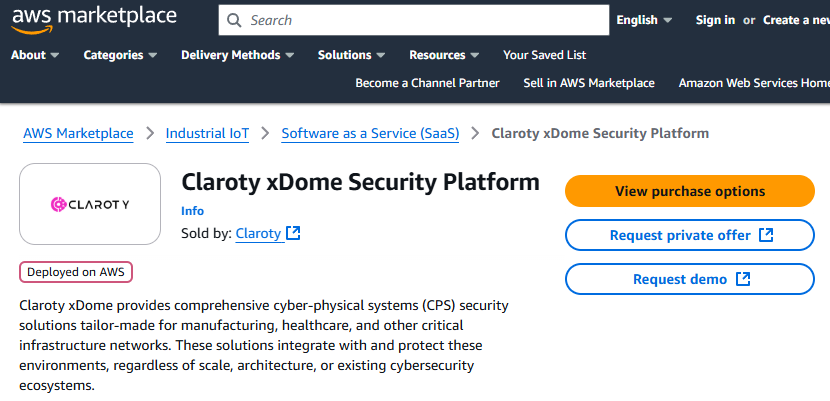Go to Industrial IoT breadcrumb
This screenshot has height=401, width=830.
(x=207, y=133)
